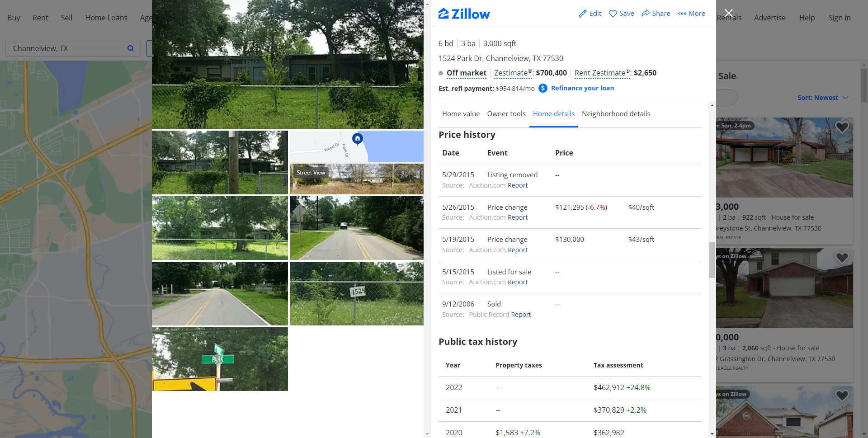Click the Zillow logo in listing panel

click(464, 14)
